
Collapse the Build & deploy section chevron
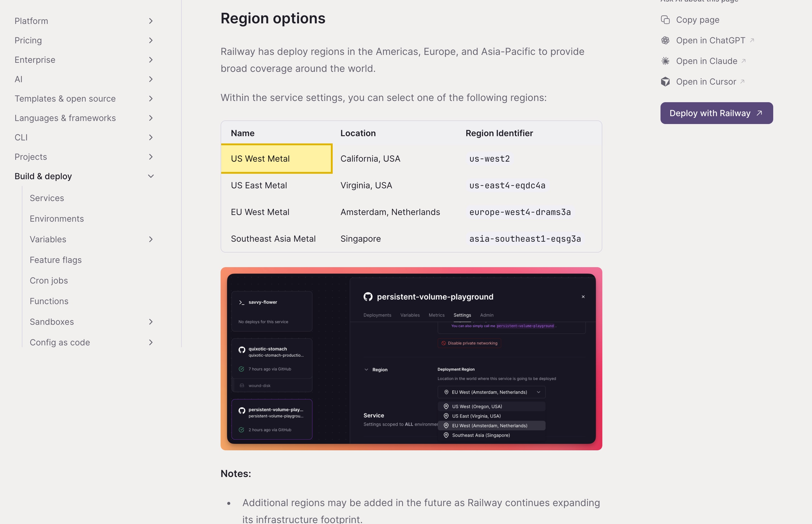tap(151, 176)
